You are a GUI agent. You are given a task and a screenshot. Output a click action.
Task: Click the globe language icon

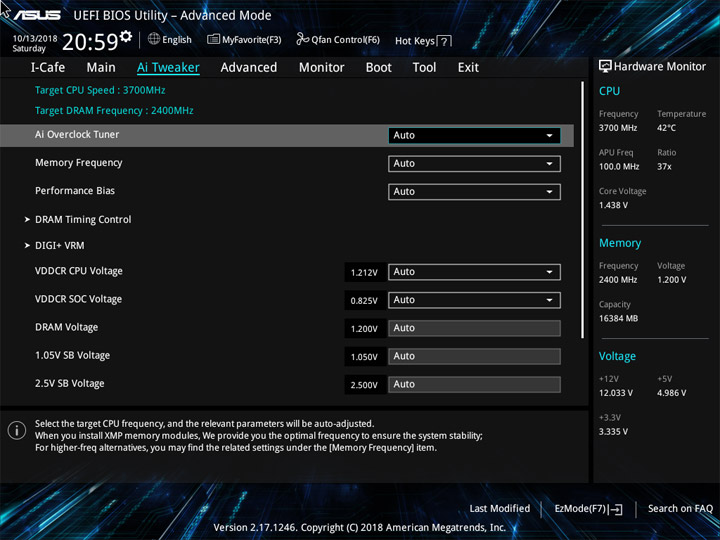click(x=154, y=39)
